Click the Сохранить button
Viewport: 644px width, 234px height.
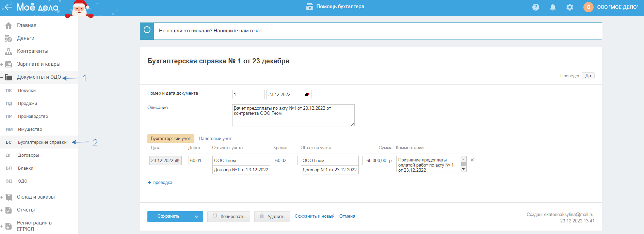pos(168,216)
